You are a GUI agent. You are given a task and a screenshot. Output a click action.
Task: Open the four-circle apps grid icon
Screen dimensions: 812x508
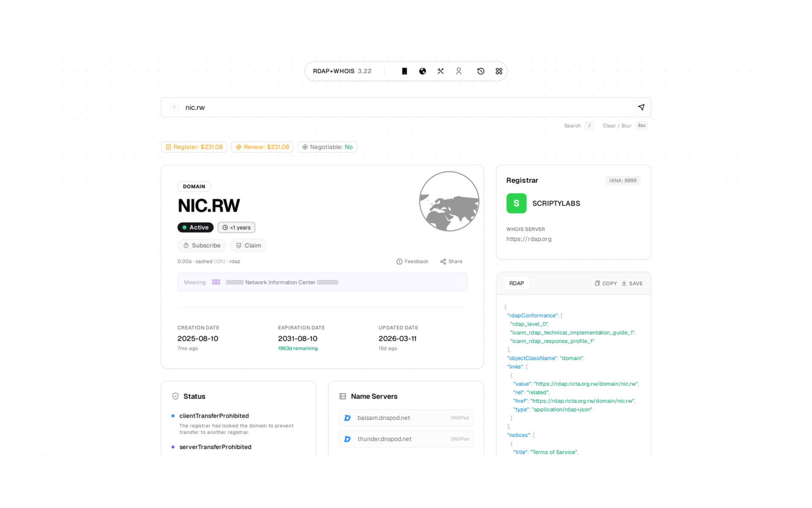(499, 71)
